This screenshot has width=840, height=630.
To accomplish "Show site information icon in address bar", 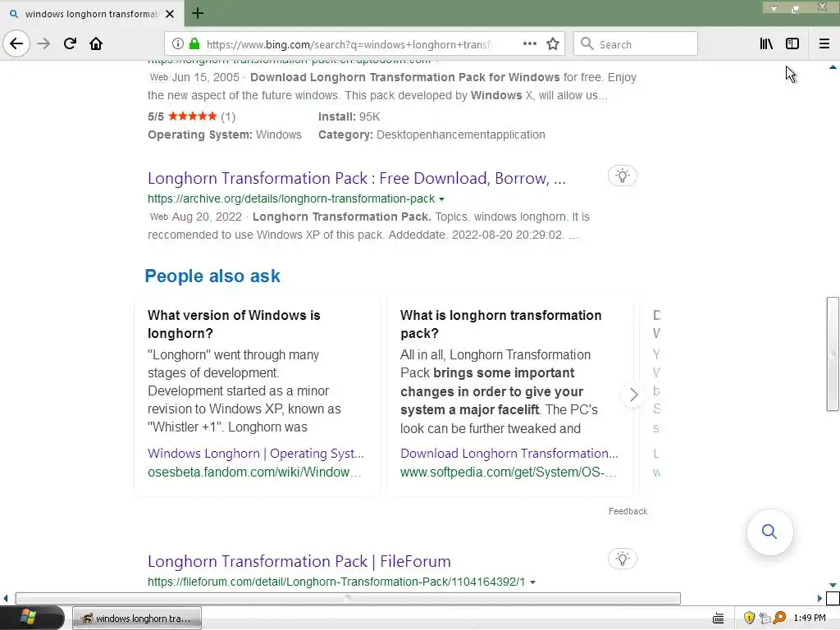I will (x=178, y=44).
